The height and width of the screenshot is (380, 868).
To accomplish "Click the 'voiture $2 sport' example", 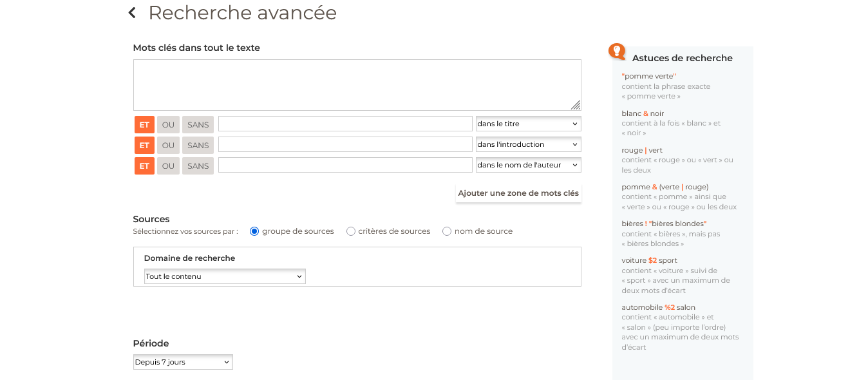I will pyautogui.click(x=649, y=260).
